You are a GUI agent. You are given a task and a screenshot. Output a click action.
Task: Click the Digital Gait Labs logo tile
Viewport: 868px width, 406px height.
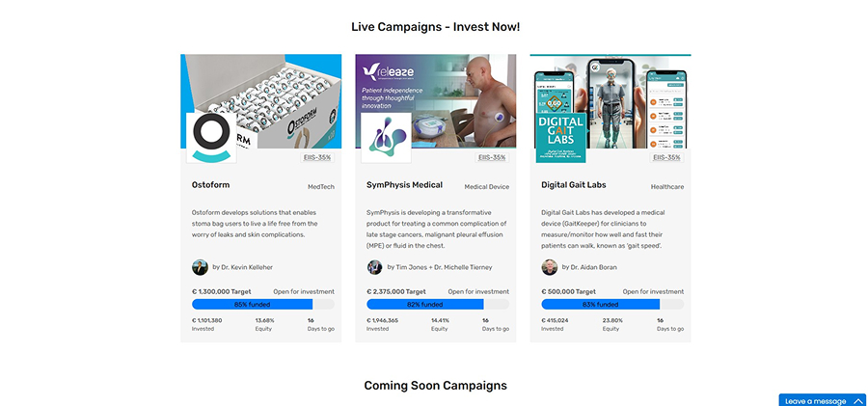pyautogui.click(x=560, y=138)
